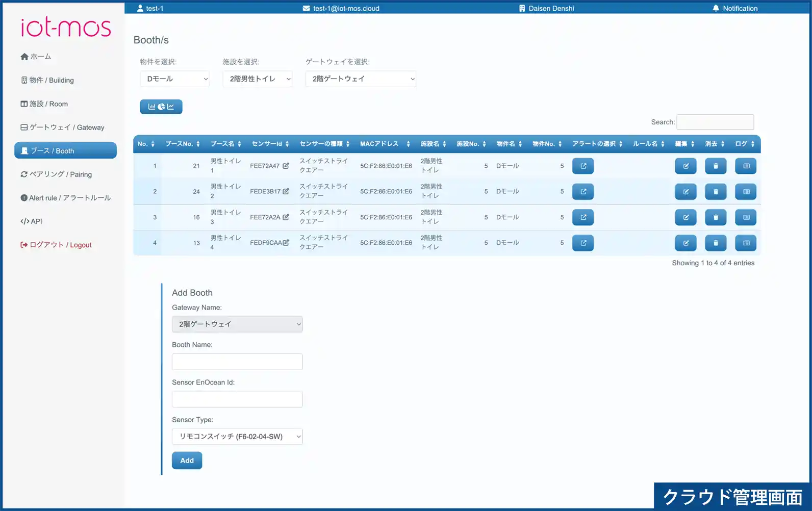Open alert selection for row FEDE3B17
The image size is (812, 511).
(583, 191)
